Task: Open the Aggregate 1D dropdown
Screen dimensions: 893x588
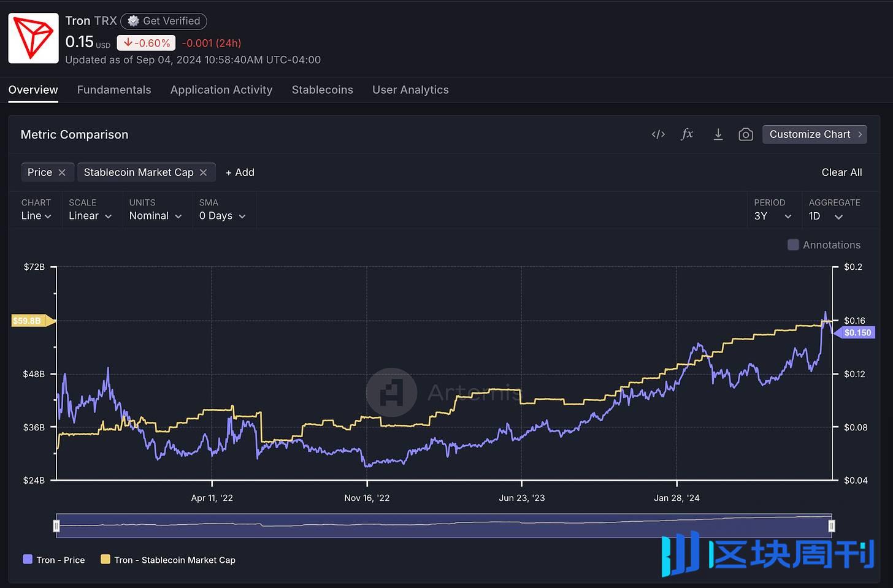Action: [826, 216]
